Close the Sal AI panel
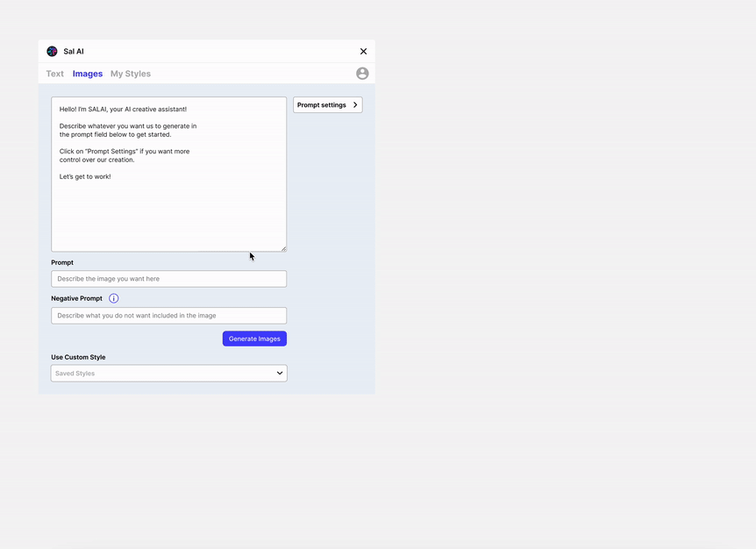Image resolution: width=756 pixels, height=549 pixels. click(x=364, y=51)
